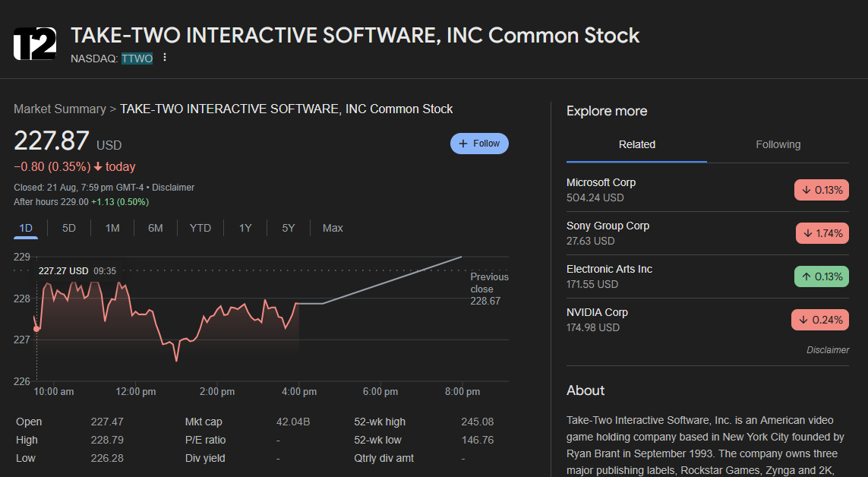
Task: Switch to YTD chart view
Action: (200, 228)
